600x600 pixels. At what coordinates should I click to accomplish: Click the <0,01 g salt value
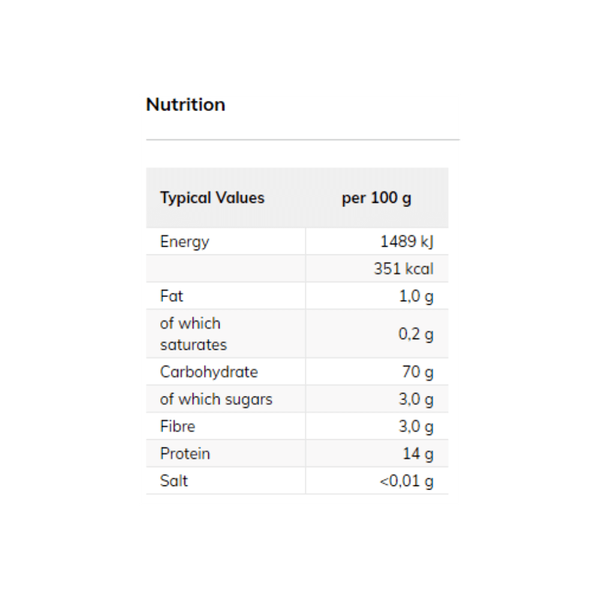pyautogui.click(x=407, y=481)
